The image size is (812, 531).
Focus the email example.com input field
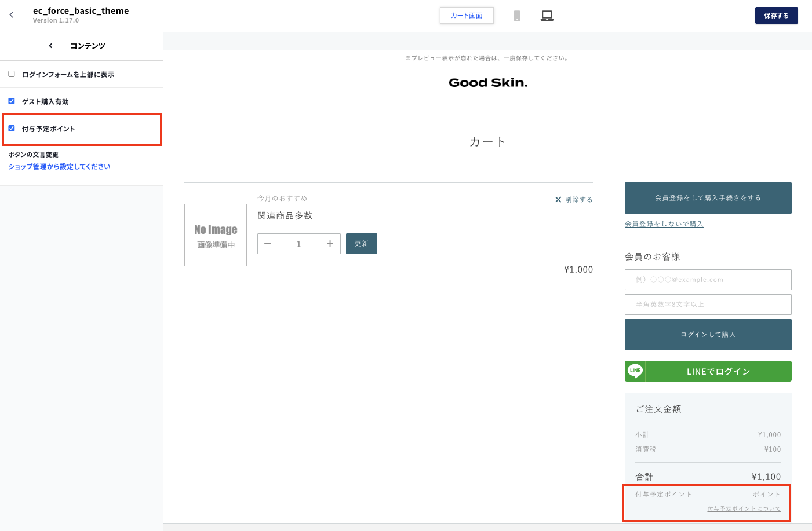[708, 280]
